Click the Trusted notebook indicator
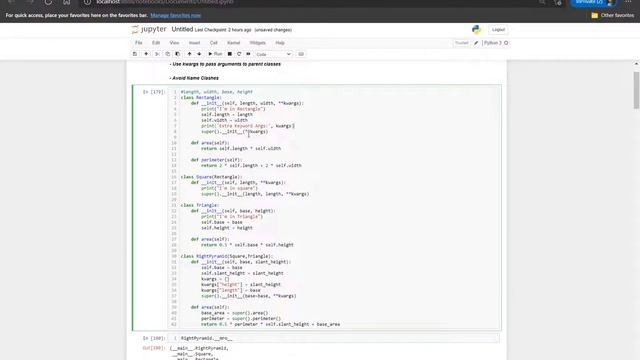The height and width of the screenshot is (360, 640). (x=462, y=43)
